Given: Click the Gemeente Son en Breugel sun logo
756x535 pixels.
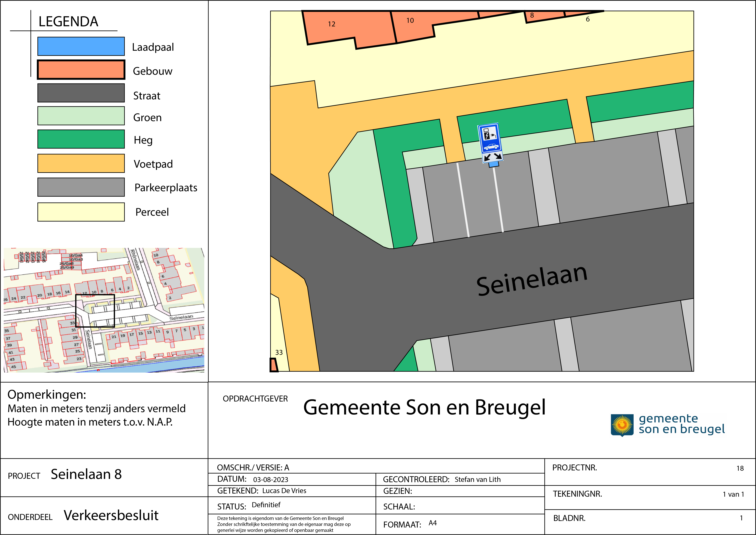Looking at the screenshot, I should (x=622, y=425).
